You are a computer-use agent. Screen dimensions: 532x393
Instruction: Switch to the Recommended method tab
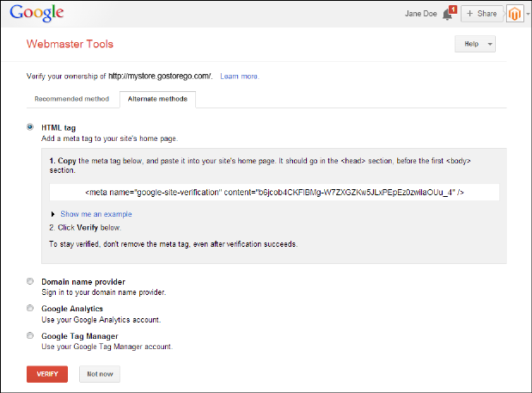[71, 99]
